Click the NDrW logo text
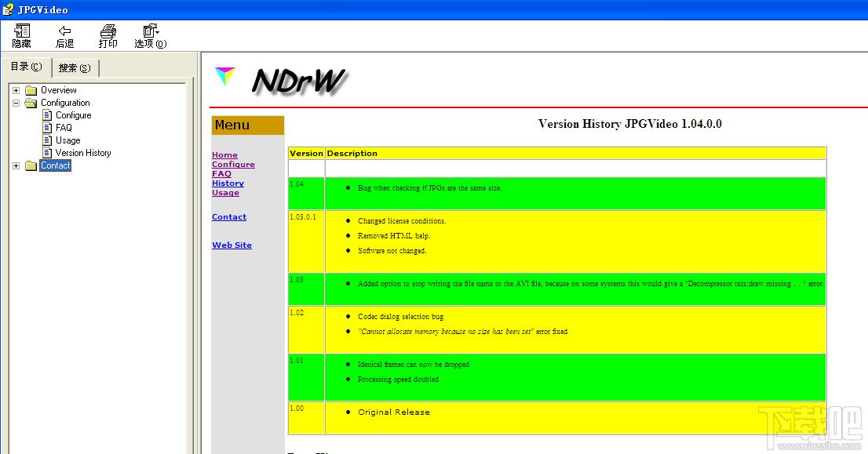Screen dimensions: 868x454 (299, 82)
